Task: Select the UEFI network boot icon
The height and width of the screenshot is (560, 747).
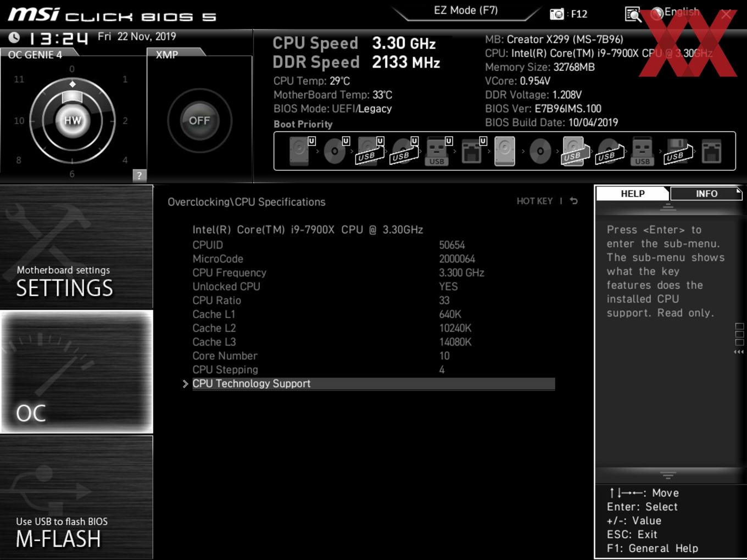Action: [x=473, y=151]
